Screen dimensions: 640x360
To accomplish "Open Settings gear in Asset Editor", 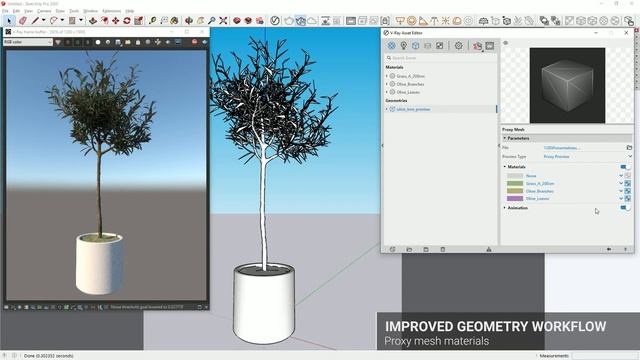I will [459, 46].
